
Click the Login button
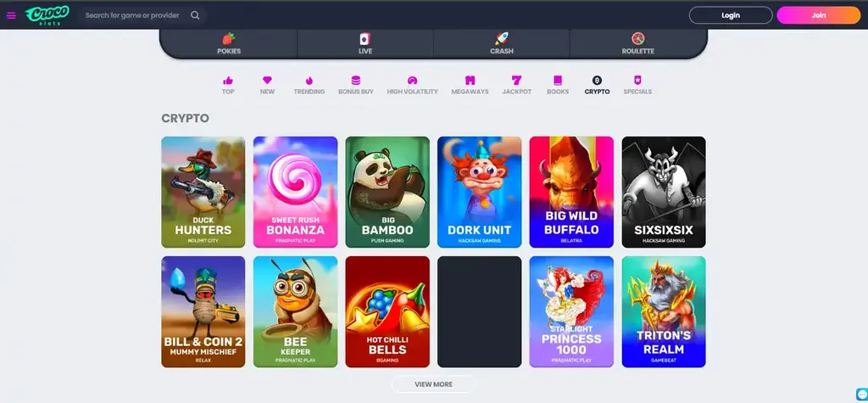click(x=730, y=15)
